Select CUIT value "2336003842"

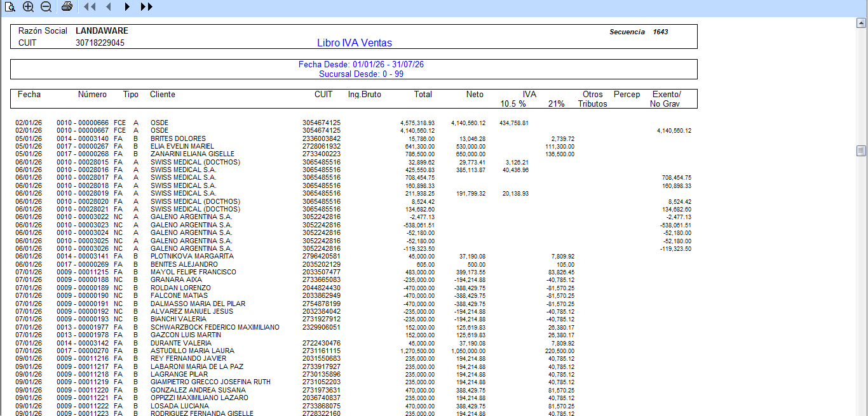(322, 138)
